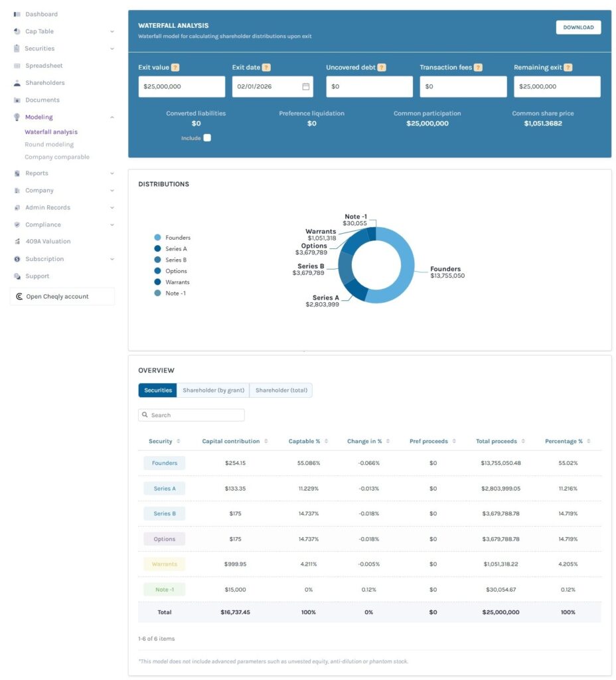This screenshot has width=616, height=680.
Task: Click the Dashboard icon in the sidebar
Action: pos(18,14)
